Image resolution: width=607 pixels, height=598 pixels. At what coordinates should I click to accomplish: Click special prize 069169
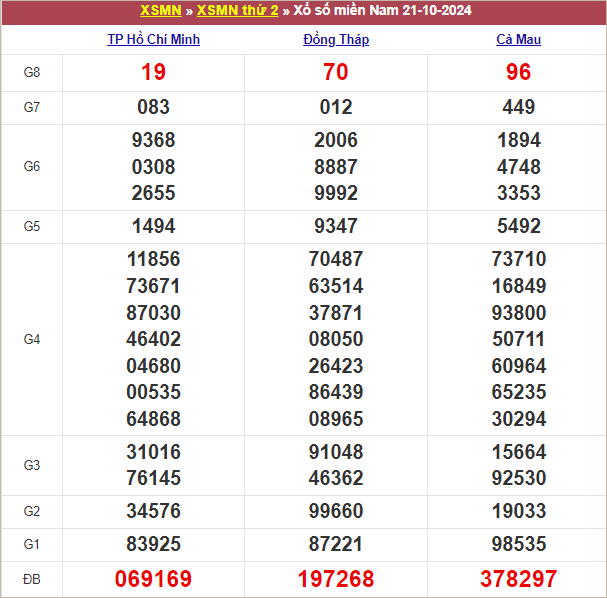[x=153, y=579]
